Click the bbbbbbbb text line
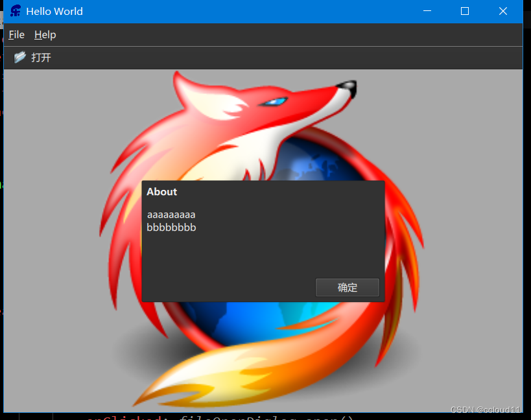The image size is (531, 420). [x=171, y=227]
